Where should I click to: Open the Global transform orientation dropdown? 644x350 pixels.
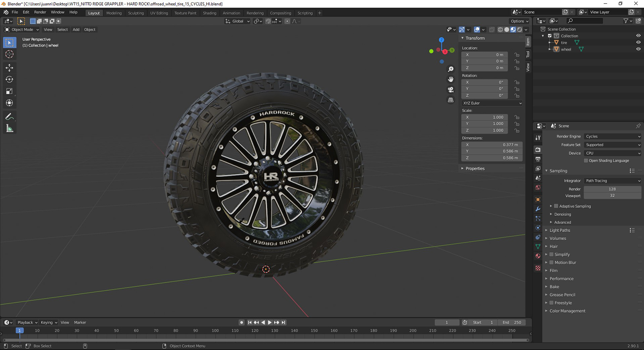pos(237,21)
